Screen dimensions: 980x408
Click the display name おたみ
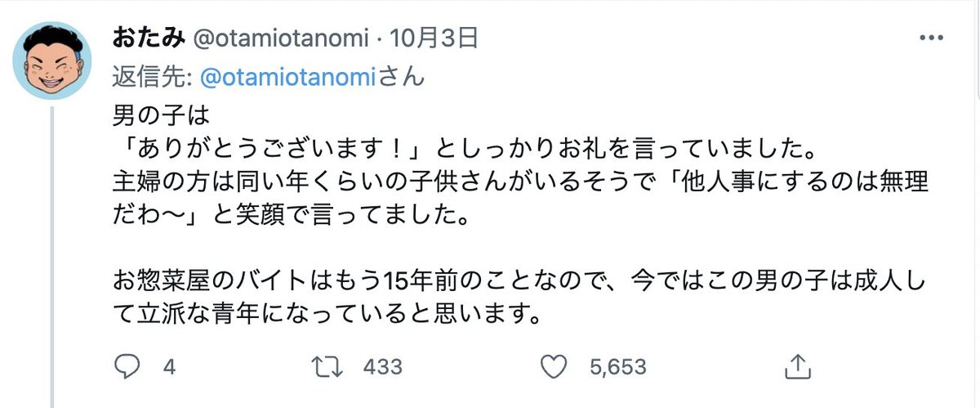[x=137, y=38]
